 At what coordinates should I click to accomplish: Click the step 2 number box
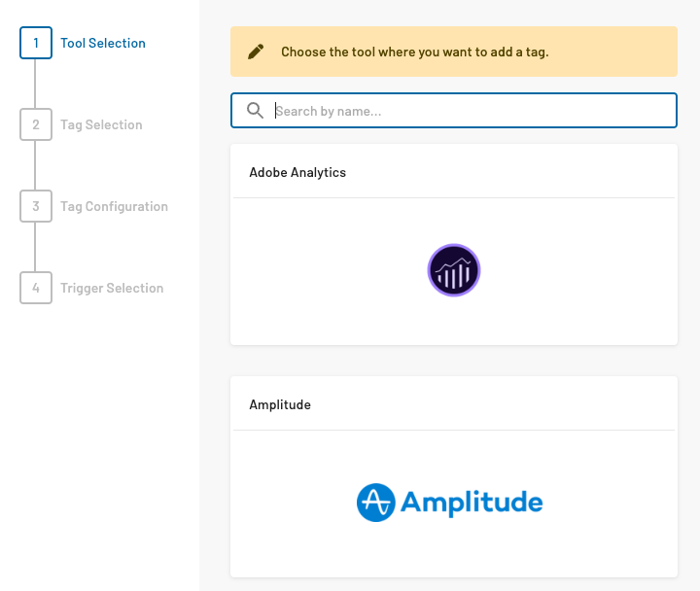click(36, 124)
